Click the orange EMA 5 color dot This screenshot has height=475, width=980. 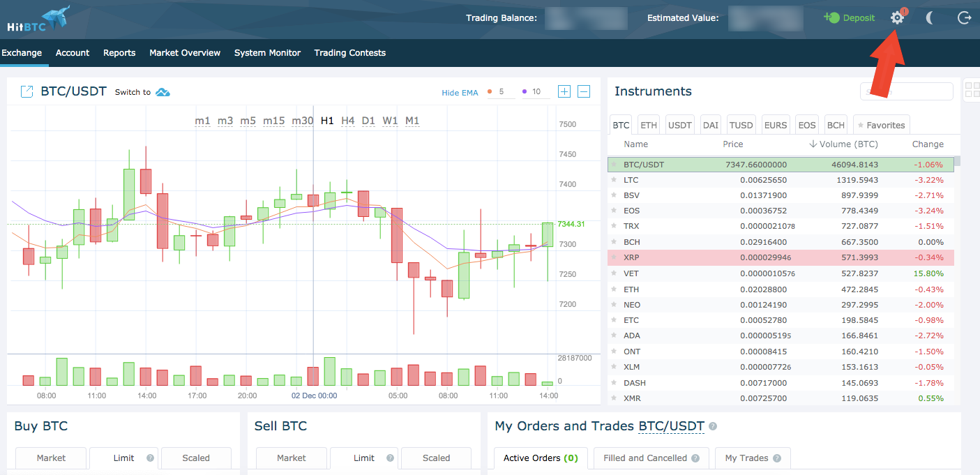(490, 91)
